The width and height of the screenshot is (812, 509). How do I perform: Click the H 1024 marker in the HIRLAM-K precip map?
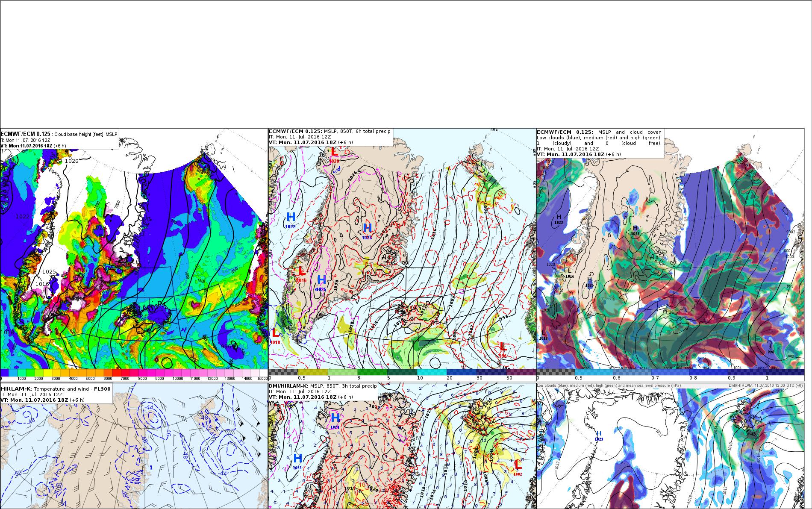335,420
